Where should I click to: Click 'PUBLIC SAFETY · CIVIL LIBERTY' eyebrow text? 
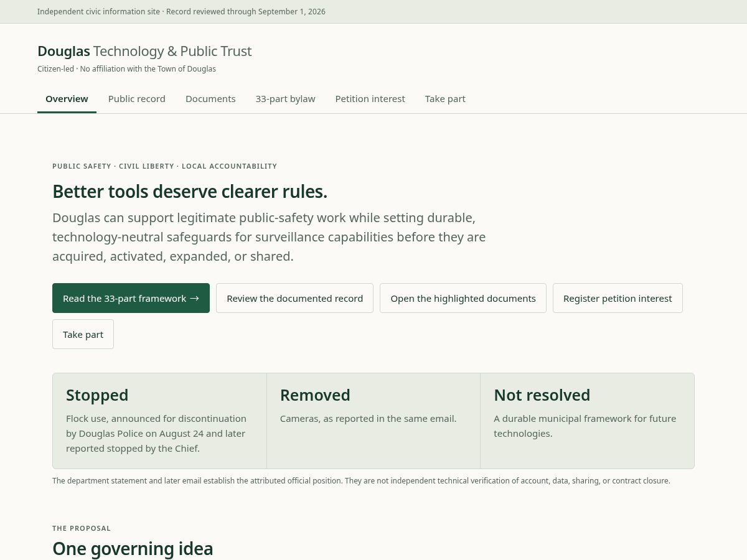click(x=164, y=166)
